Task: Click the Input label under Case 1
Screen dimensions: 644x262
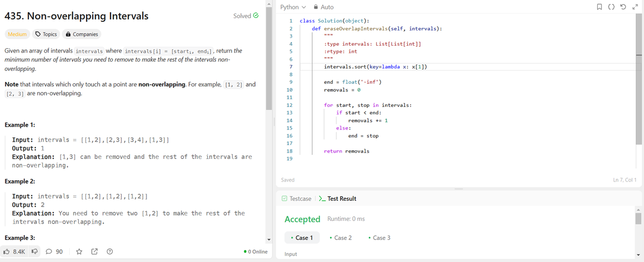Action: (291, 254)
